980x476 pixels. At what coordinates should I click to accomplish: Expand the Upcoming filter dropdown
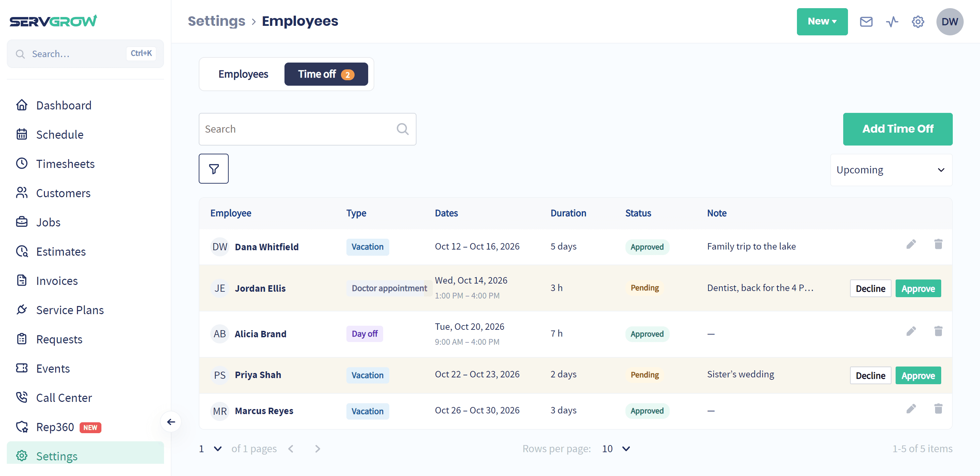(x=891, y=170)
